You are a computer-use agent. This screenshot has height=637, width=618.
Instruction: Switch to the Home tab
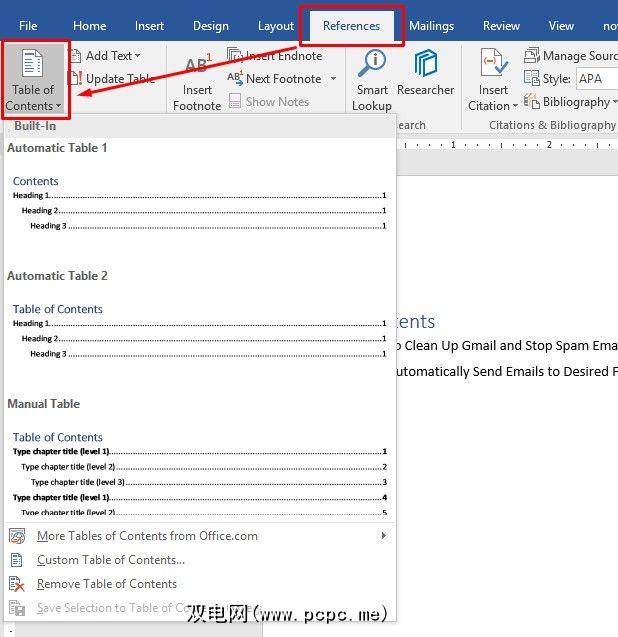pyautogui.click(x=89, y=26)
